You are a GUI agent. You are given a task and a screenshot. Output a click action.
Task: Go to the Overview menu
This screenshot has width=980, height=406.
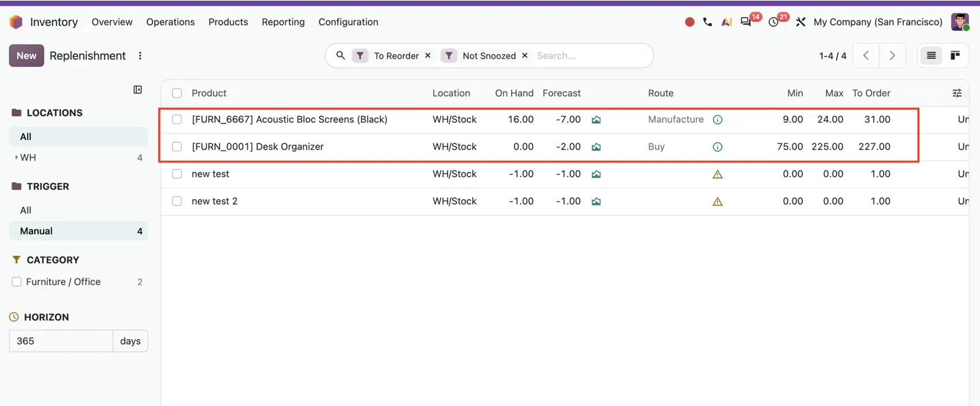[112, 22]
